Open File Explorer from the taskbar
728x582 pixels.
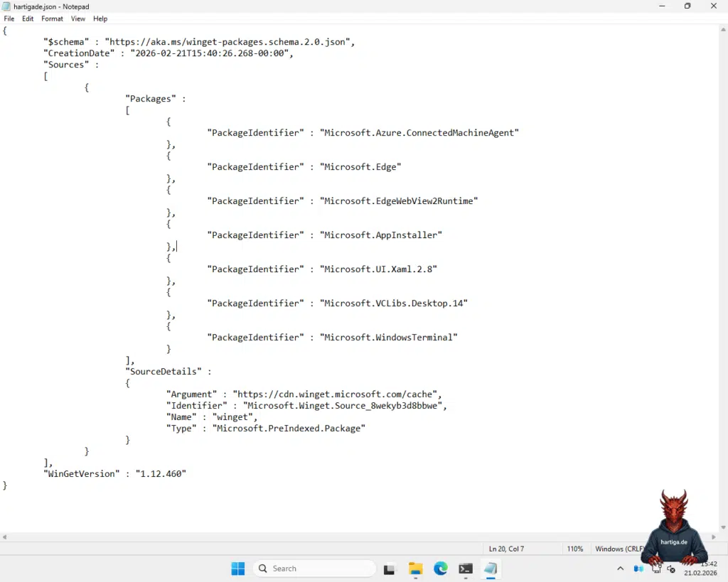tap(415, 568)
